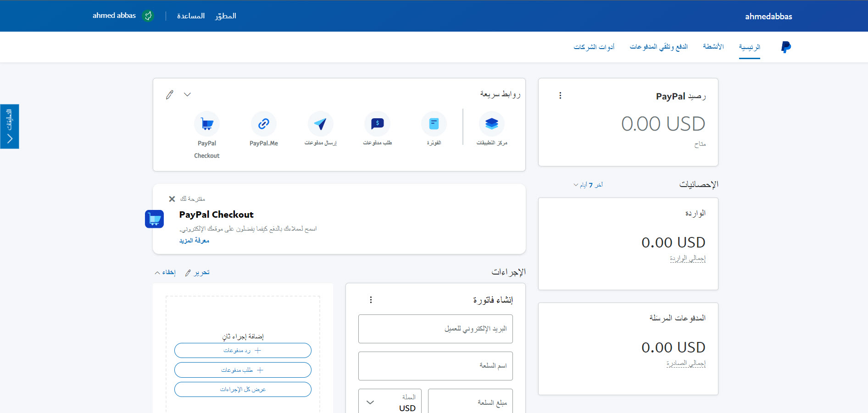
Task: Open the create invoice card three-dot menu
Action: (371, 300)
